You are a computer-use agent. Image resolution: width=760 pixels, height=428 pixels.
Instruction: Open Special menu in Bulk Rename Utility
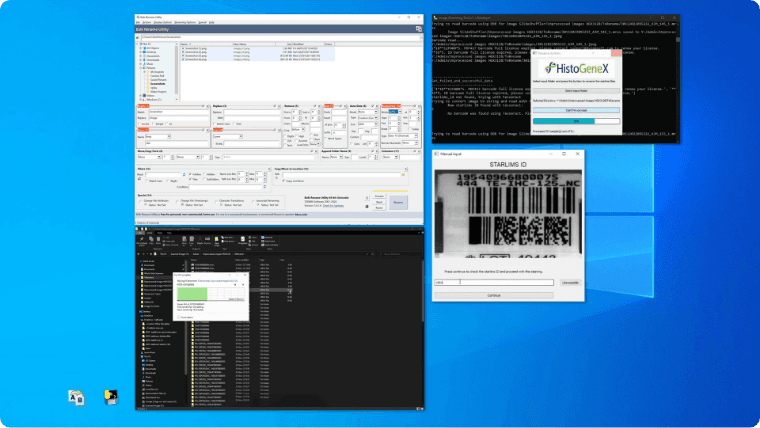[203, 22]
